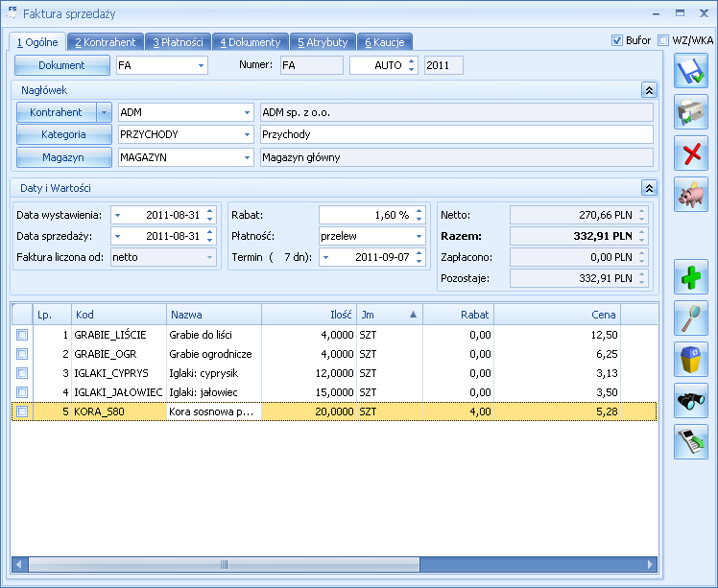This screenshot has width=718, height=588.
Task: Open the Płatność przelew dropdown
Action: point(419,236)
